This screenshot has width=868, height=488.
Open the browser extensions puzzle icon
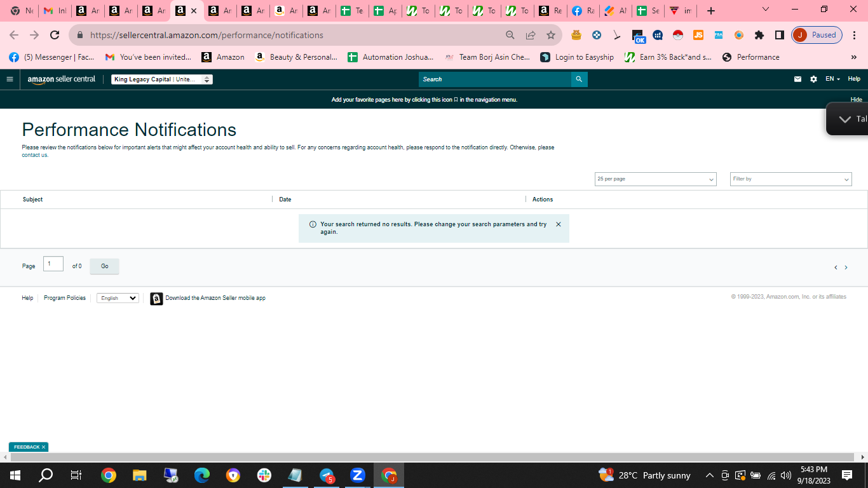click(759, 35)
